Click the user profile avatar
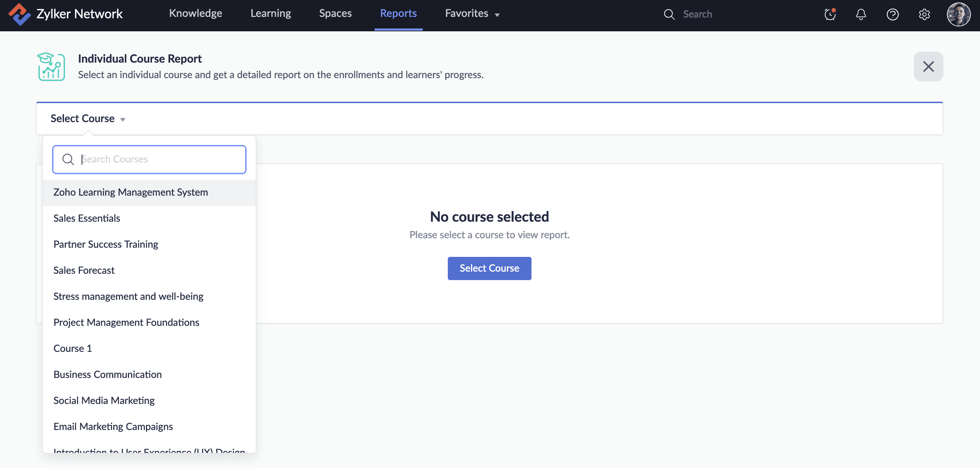980x468 pixels. [958, 14]
